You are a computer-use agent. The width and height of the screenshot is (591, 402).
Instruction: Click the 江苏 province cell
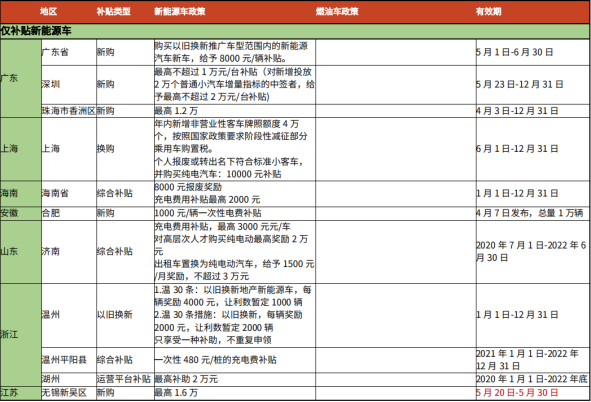tap(20, 393)
